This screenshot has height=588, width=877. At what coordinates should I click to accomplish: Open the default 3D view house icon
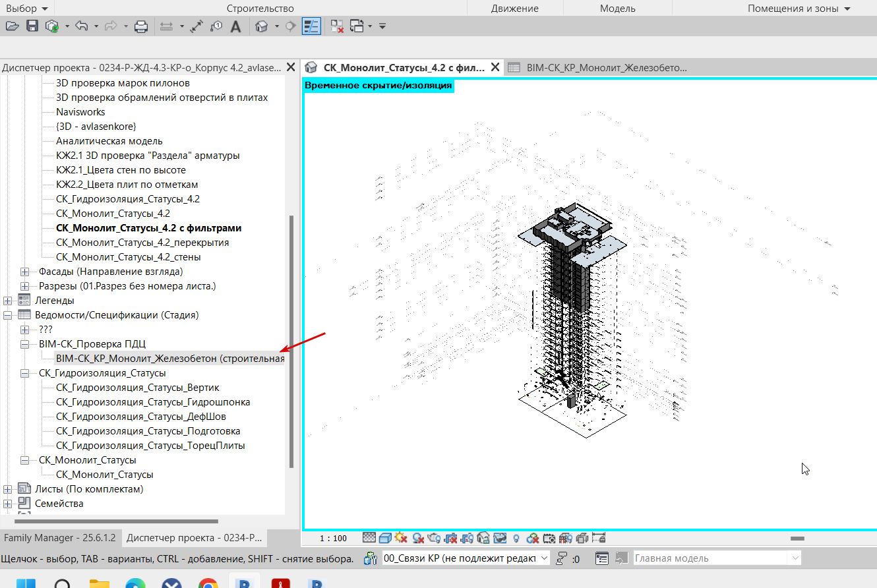coord(262,26)
